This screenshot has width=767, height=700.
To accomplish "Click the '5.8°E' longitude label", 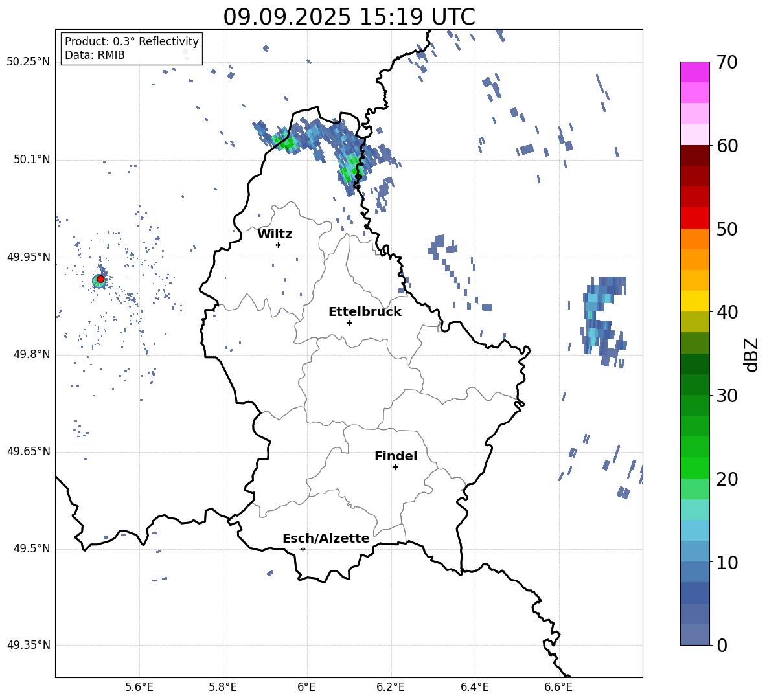I will pos(223,687).
